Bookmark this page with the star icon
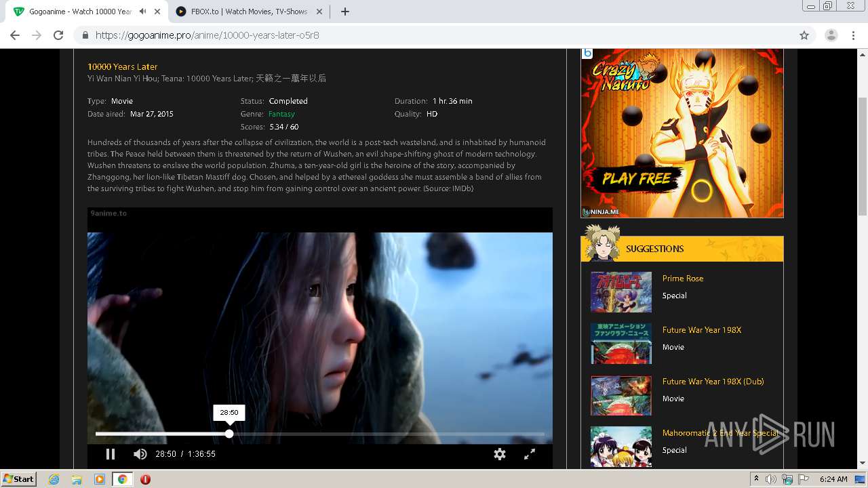 (x=804, y=35)
